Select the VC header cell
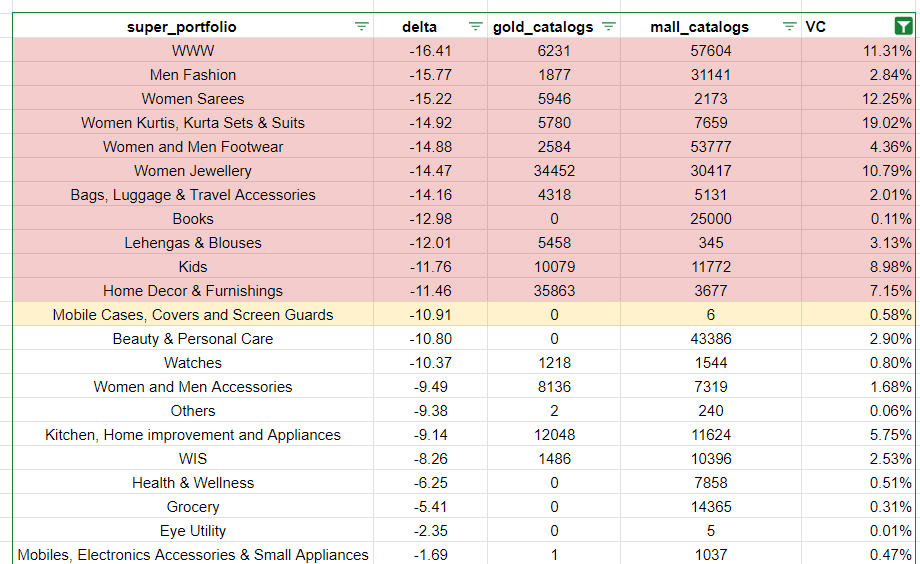This screenshot has height=564, width=920. click(x=840, y=27)
